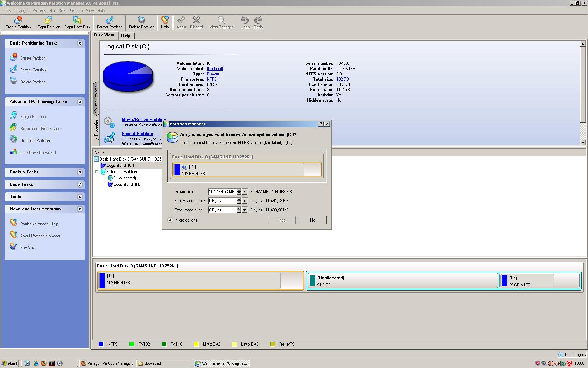The width and height of the screenshot is (588, 368).
Task: Open Help from the toolbar
Action: pyautogui.click(x=165, y=23)
